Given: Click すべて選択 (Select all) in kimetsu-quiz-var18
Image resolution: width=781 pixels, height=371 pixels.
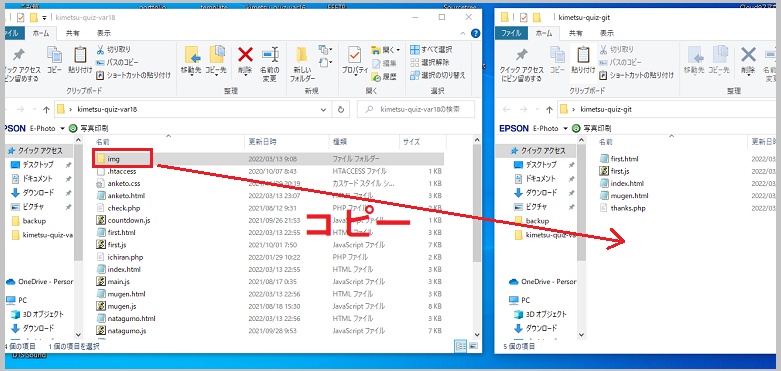Looking at the screenshot, I should click(431, 49).
